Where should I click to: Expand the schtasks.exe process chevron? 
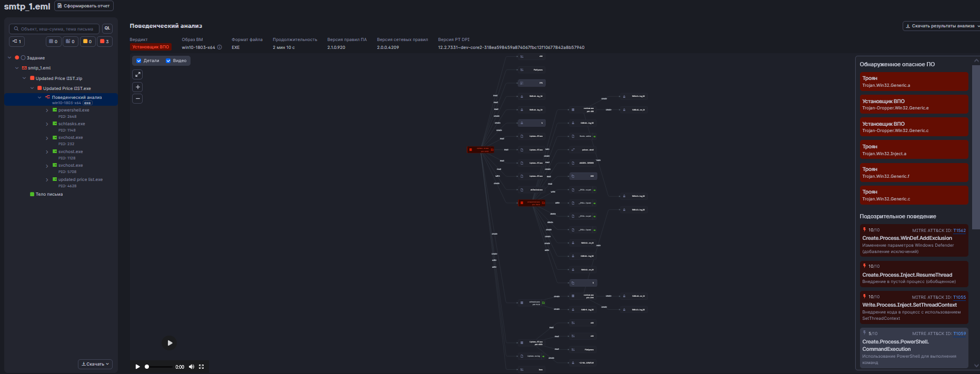tap(47, 124)
